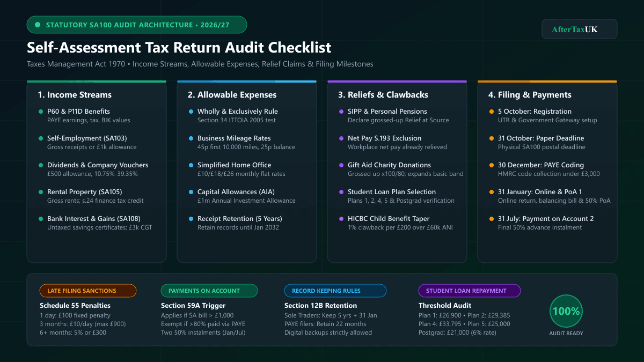The image size is (644, 362).
Task: Click the AfterTaxUK logo badge
Action: 580,29
